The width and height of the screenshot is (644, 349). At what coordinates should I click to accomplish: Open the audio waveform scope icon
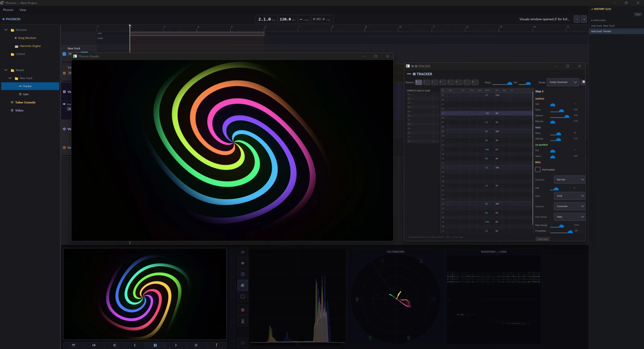(x=243, y=263)
